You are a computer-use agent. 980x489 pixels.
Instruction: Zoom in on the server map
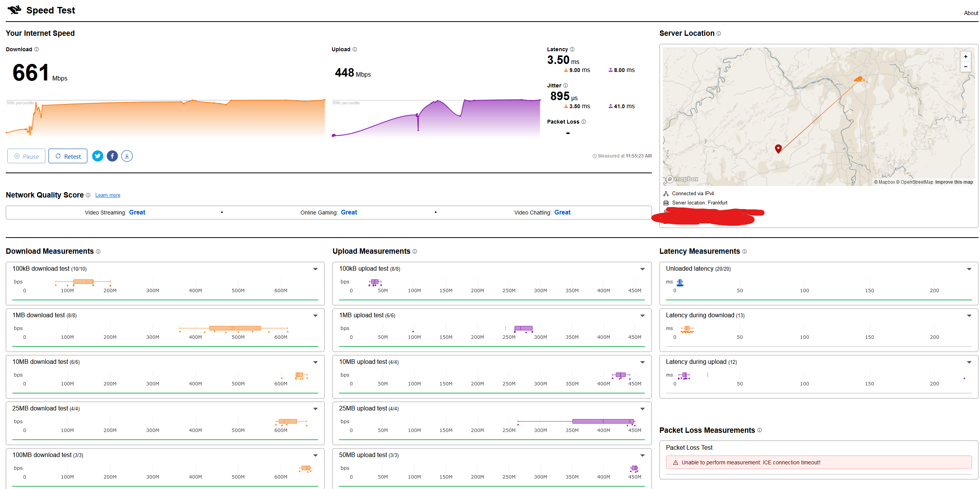966,57
